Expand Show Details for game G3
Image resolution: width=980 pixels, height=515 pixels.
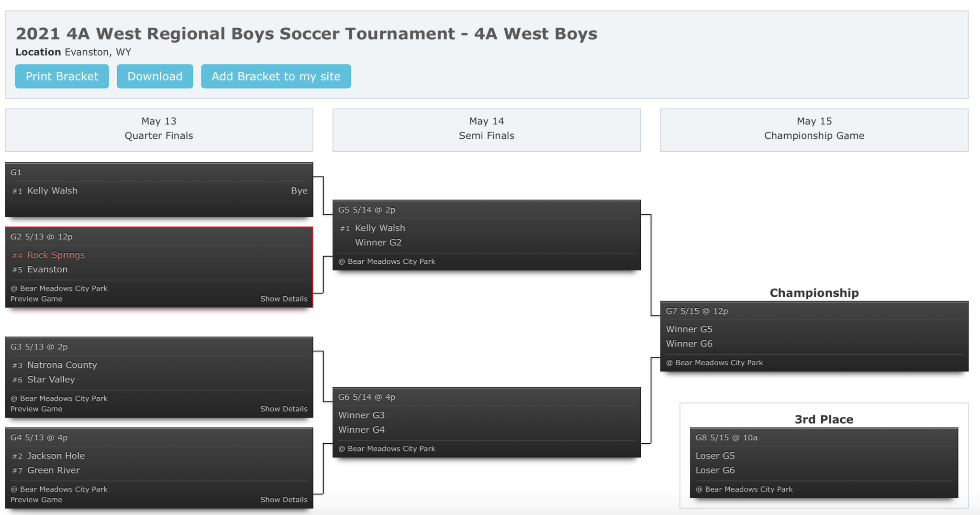[284, 409]
